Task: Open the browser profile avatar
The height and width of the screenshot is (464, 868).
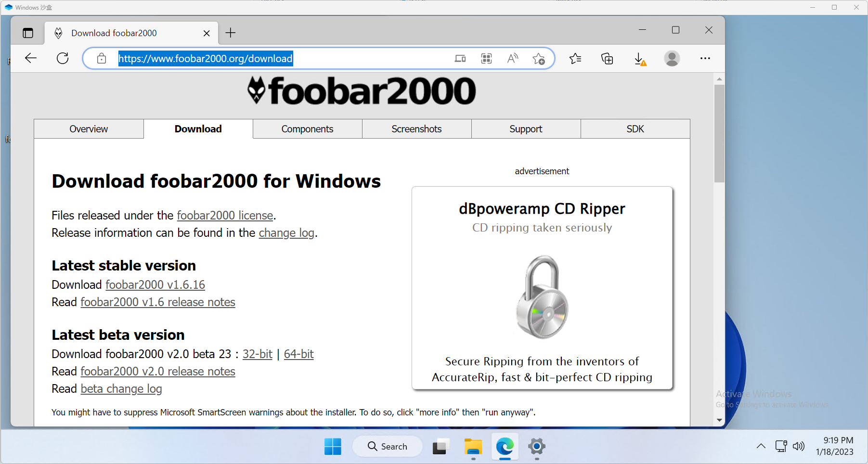Action: click(672, 58)
